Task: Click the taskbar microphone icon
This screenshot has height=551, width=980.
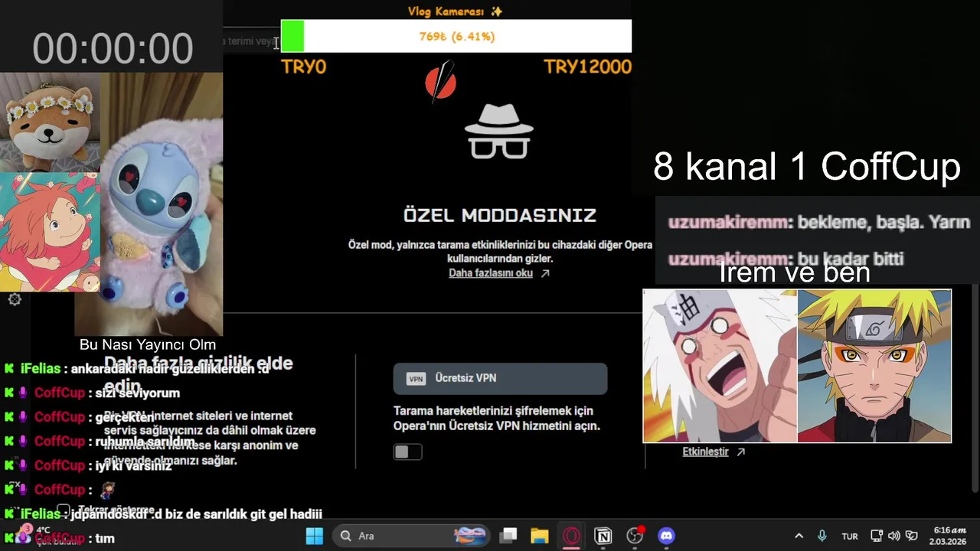Action: [822, 536]
